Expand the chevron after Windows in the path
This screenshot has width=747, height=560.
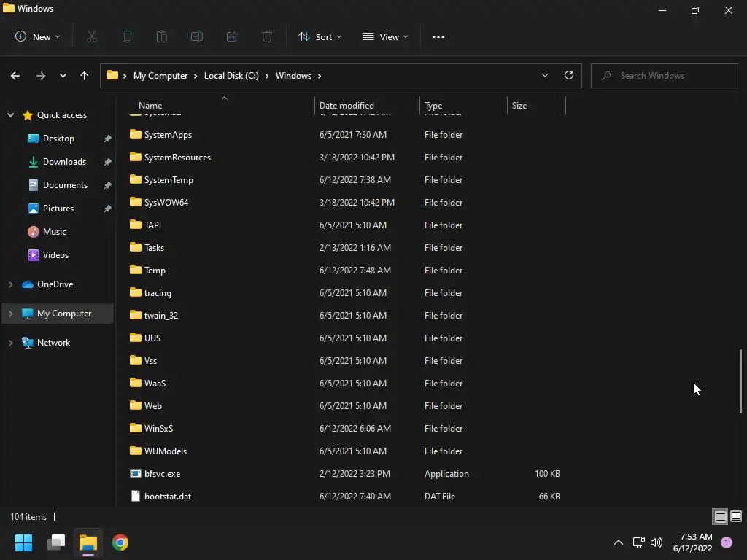click(x=320, y=76)
